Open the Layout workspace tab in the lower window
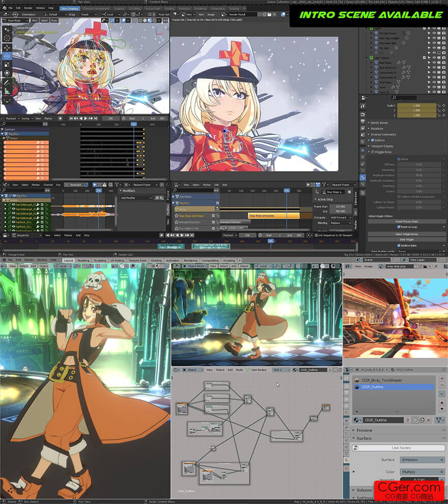 [x=68, y=260]
